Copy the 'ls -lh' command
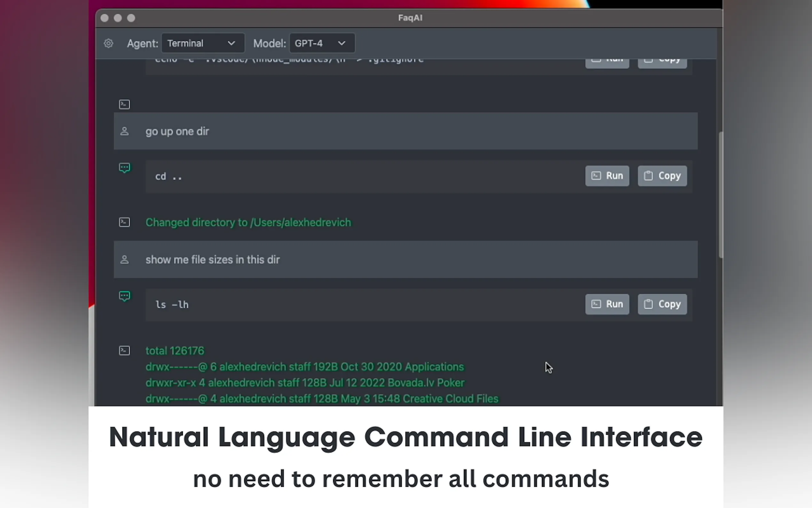This screenshot has height=508, width=812. pyautogui.click(x=662, y=304)
